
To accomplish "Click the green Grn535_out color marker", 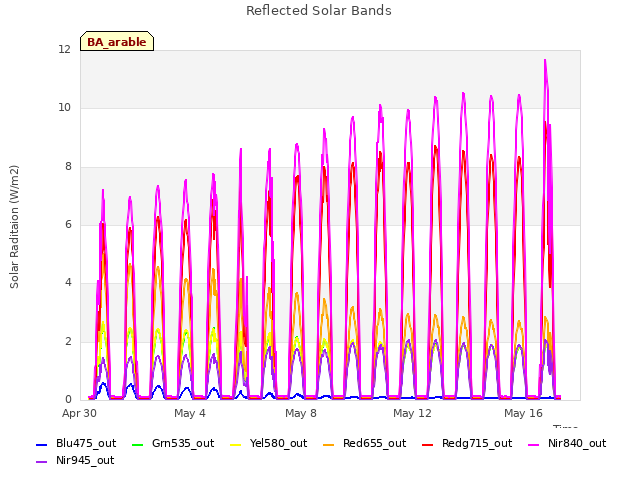I will coord(138,444).
